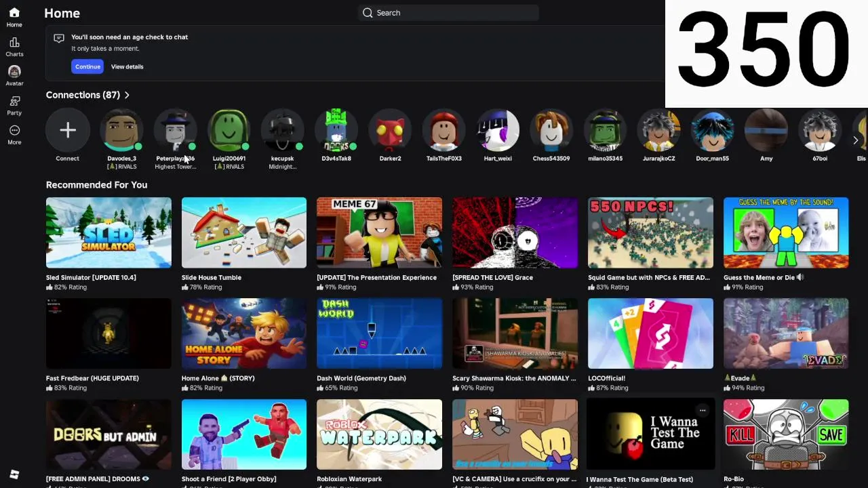
Task: Advance connections carousel with right arrow
Action: (x=856, y=140)
